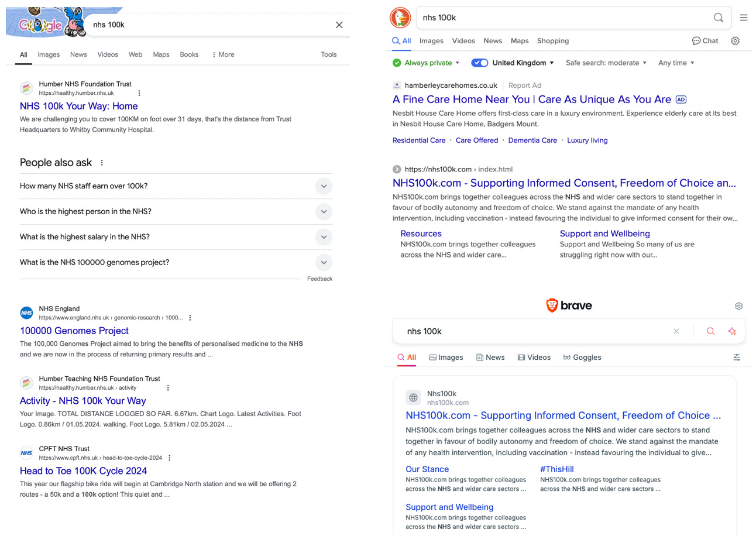The width and height of the screenshot is (756, 536).
Task: Click the Brave lion logo
Action: point(552,305)
